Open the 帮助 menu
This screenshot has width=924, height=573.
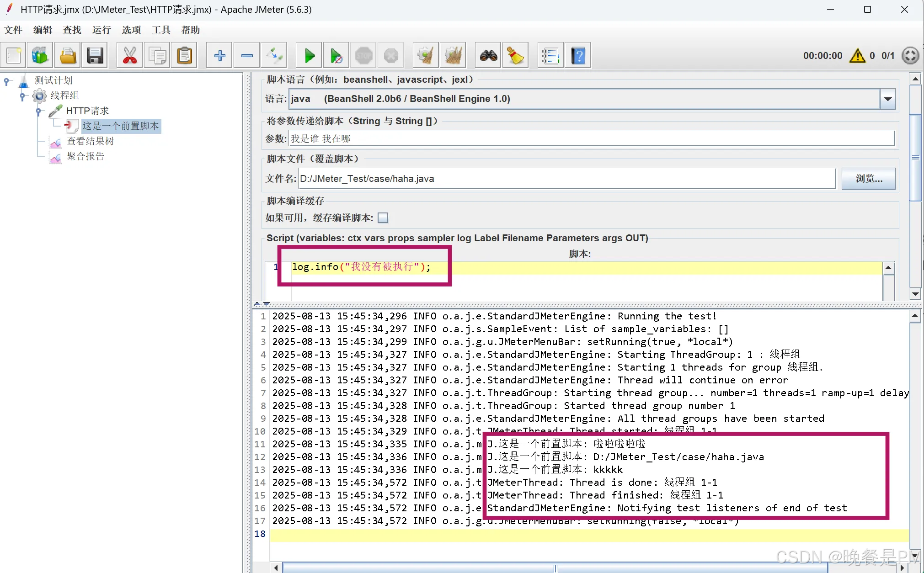click(191, 30)
